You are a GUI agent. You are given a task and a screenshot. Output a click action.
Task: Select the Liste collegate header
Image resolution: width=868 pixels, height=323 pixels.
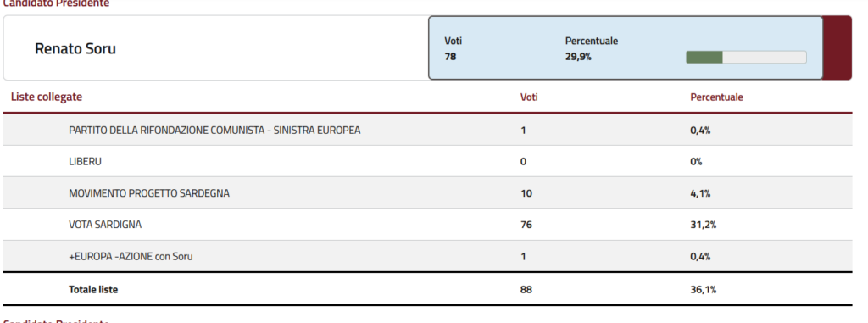47,97
